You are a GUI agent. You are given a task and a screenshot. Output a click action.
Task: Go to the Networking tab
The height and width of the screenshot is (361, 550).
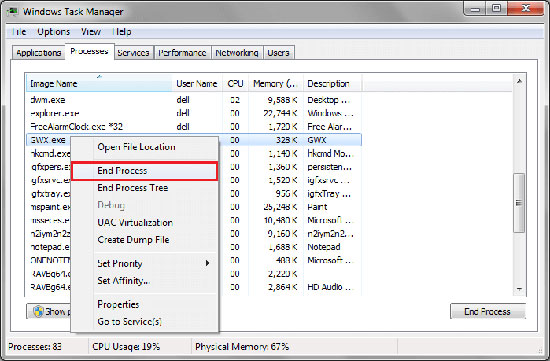(x=237, y=53)
